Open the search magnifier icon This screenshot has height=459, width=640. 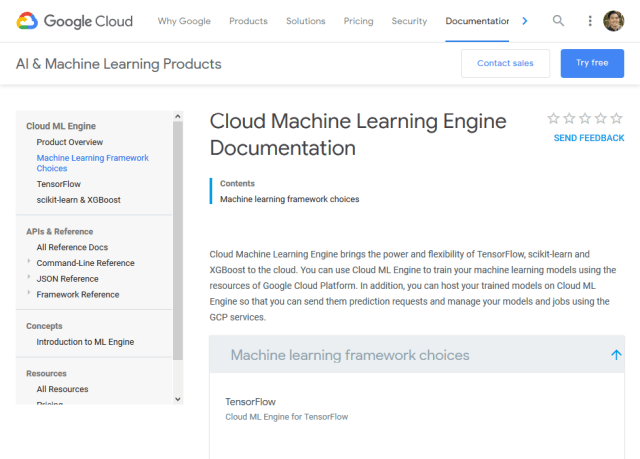point(558,20)
